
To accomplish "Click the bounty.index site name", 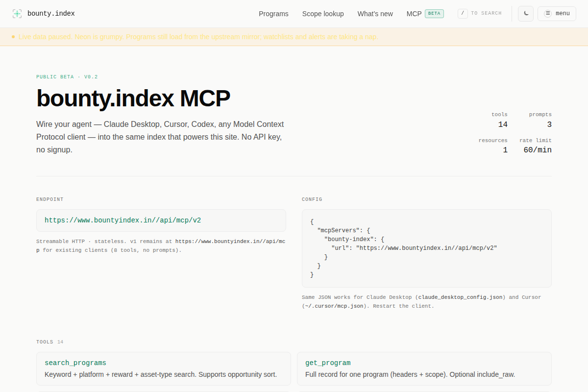I will point(51,14).
